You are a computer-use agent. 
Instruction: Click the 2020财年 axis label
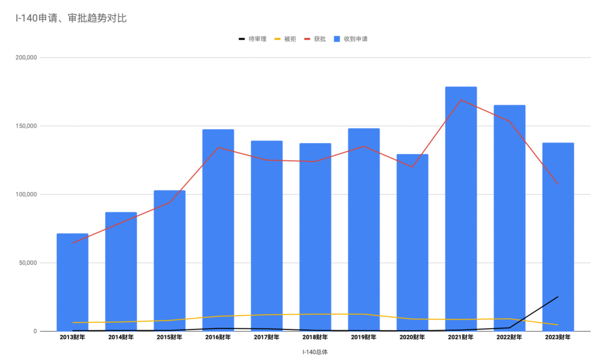(x=412, y=337)
